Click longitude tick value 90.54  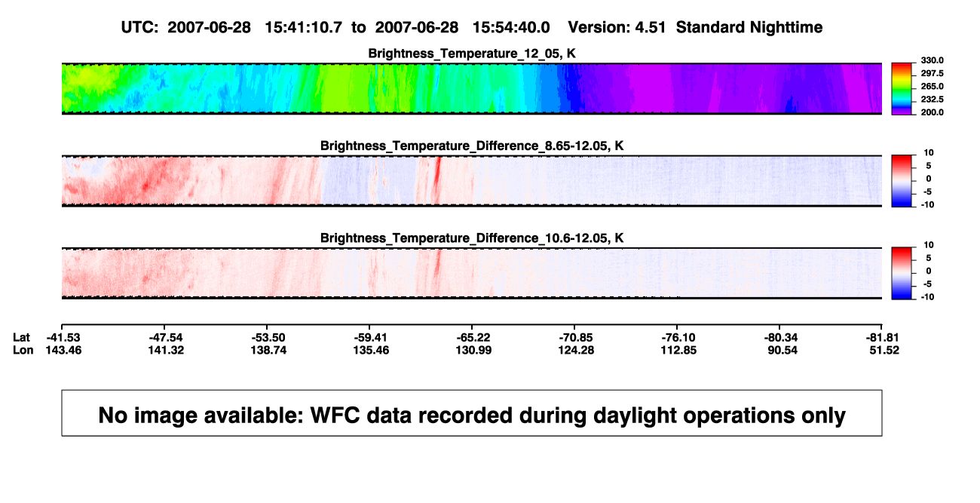click(x=780, y=350)
